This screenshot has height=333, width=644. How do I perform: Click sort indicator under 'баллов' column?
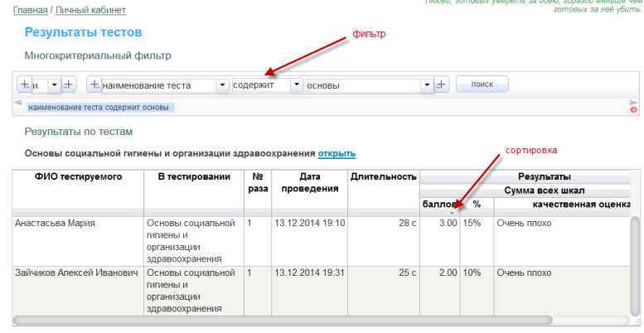pyautogui.click(x=452, y=214)
